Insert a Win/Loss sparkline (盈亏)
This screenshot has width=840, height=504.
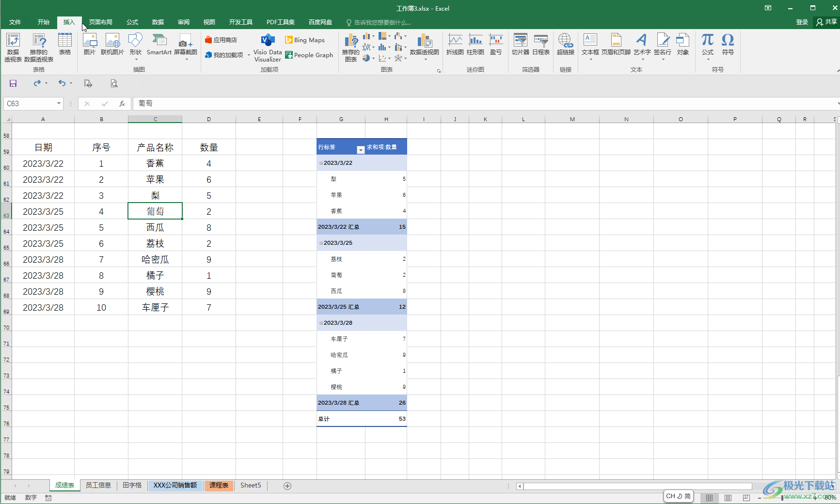coord(496,44)
